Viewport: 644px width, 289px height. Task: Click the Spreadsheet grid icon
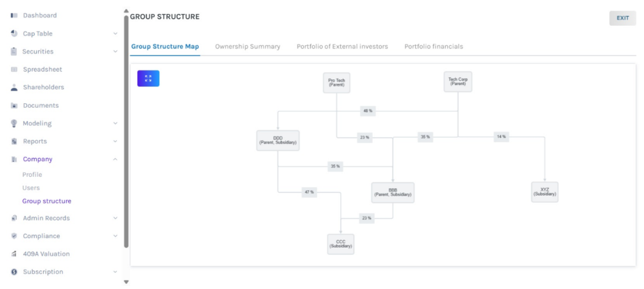tap(14, 69)
